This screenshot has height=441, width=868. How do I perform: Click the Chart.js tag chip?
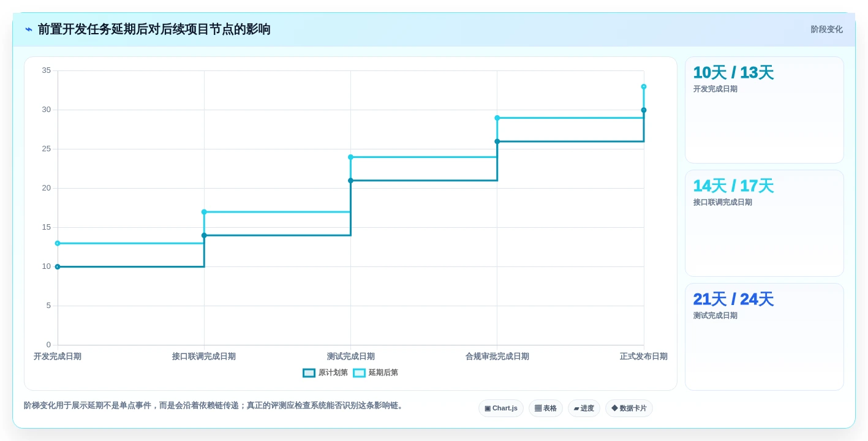501,408
